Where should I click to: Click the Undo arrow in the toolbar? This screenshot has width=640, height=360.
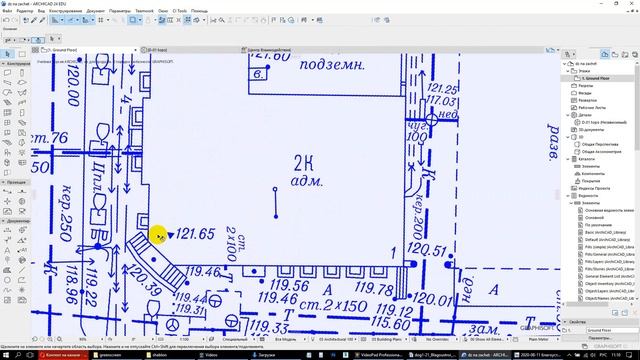7,20
